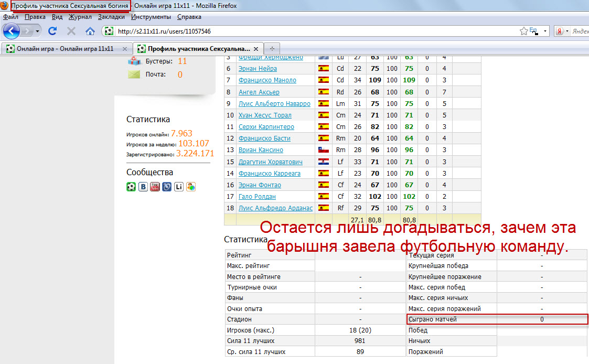Click the URL address bar field

click(315, 31)
